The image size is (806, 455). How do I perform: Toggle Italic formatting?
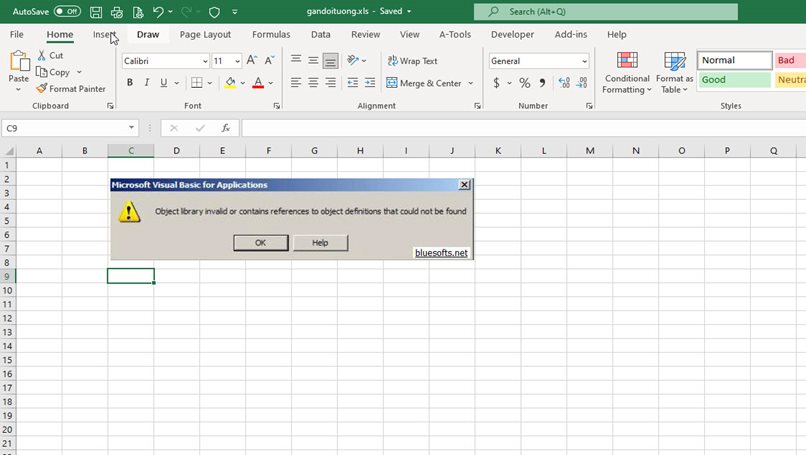coord(147,83)
